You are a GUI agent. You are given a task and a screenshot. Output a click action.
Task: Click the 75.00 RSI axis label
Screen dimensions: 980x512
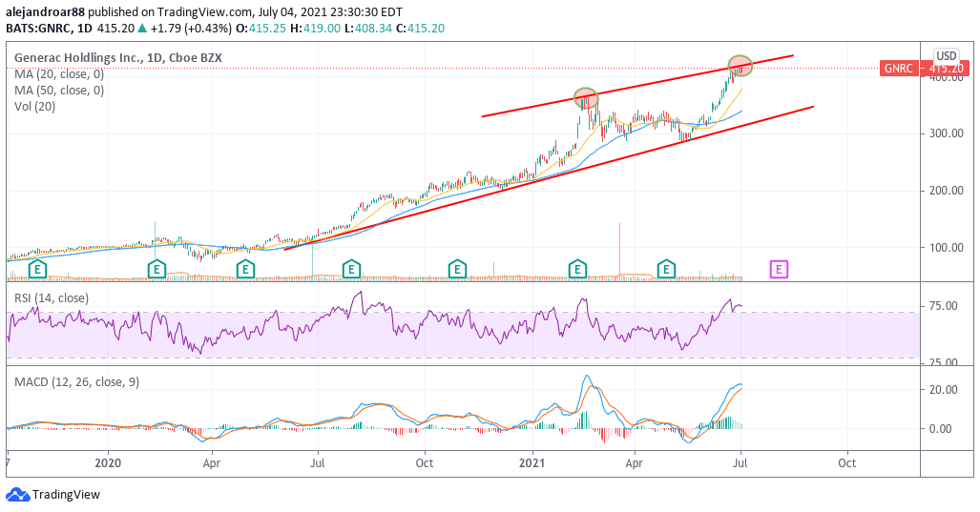pos(943,306)
